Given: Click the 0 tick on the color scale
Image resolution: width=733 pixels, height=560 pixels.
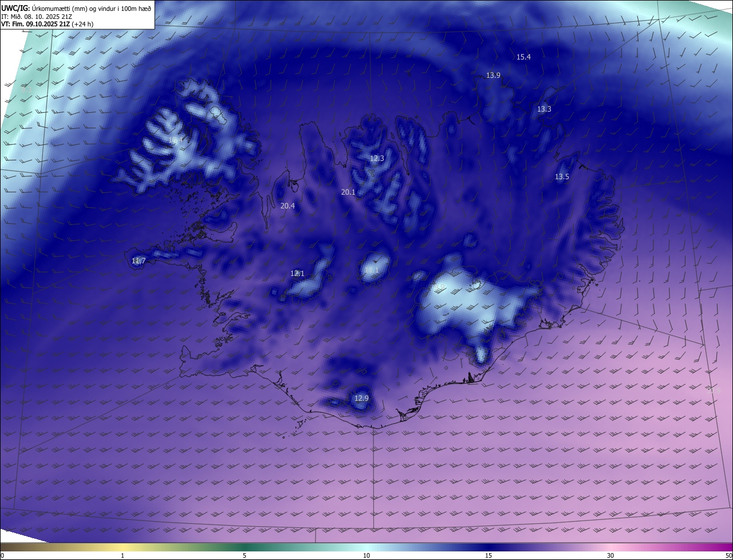Looking at the screenshot, I should point(2,555).
